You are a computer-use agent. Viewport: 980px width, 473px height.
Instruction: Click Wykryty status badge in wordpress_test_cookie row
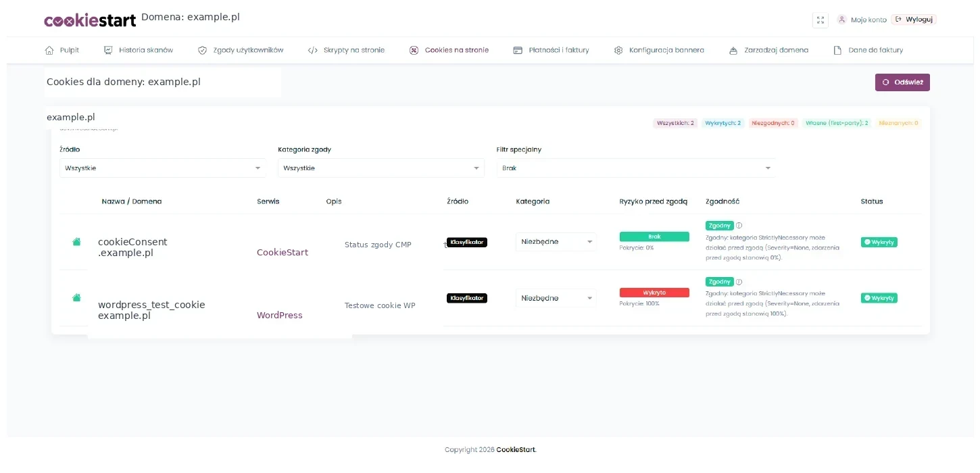coord(879,298)
